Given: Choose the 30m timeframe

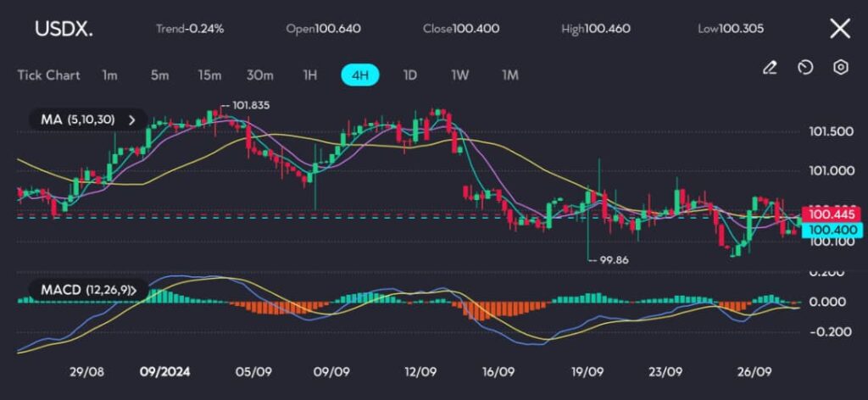Looking at the screenshot, I should click(x=259, y=75).
